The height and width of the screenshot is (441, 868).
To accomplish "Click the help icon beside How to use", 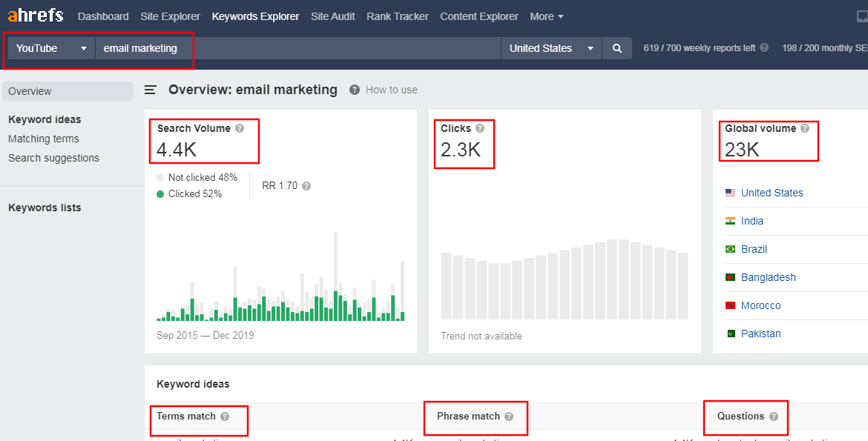I will click(x=355, y=90).
